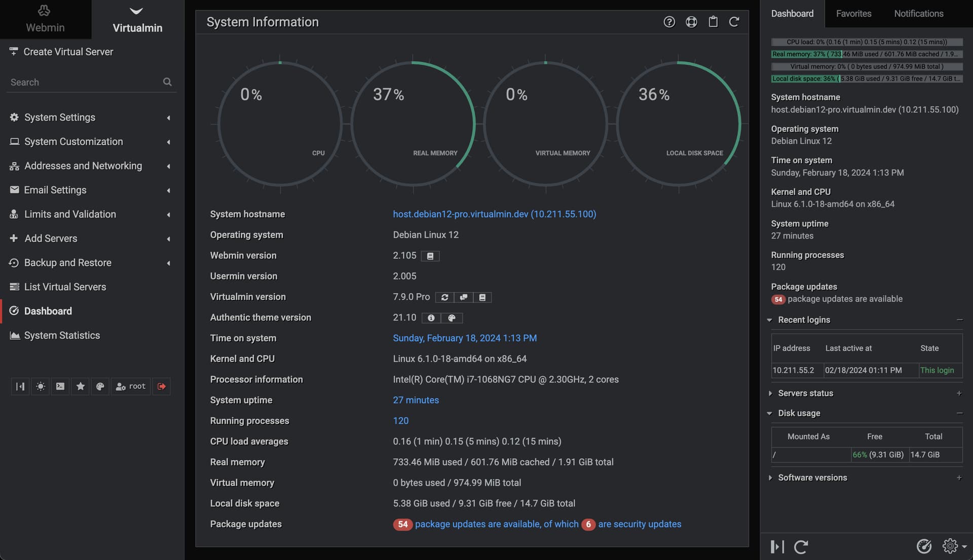The image size is (973, 560).
Task: Click the Real Memory 37% gauge
Action: coord(413,124)
